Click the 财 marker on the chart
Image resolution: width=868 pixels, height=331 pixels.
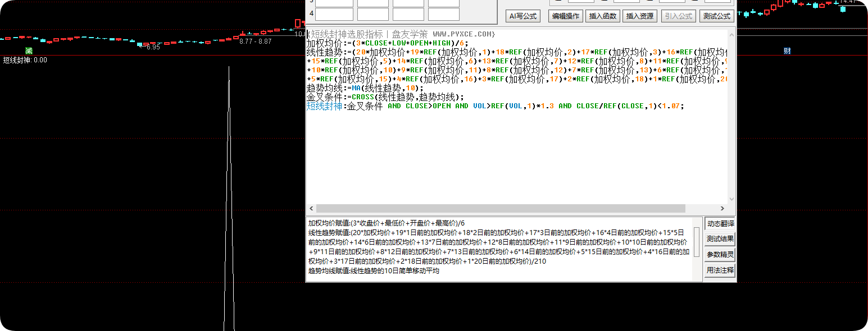click(788, 51)
